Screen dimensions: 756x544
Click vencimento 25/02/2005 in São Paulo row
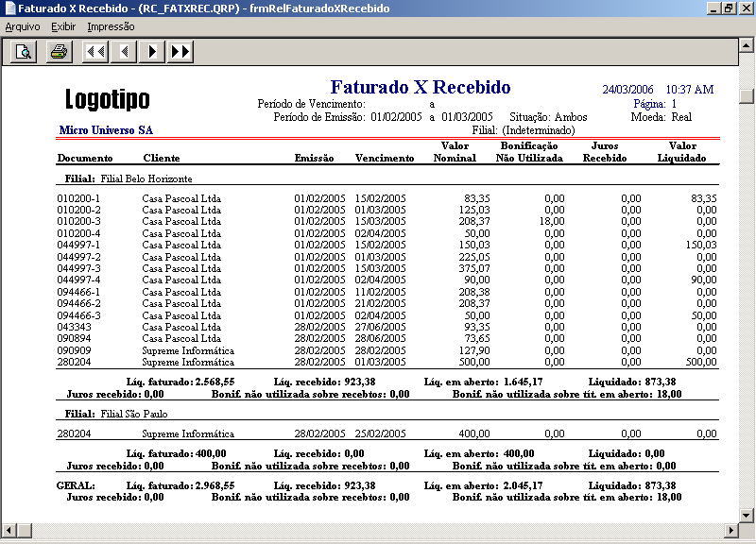click(x=381, y=433)
